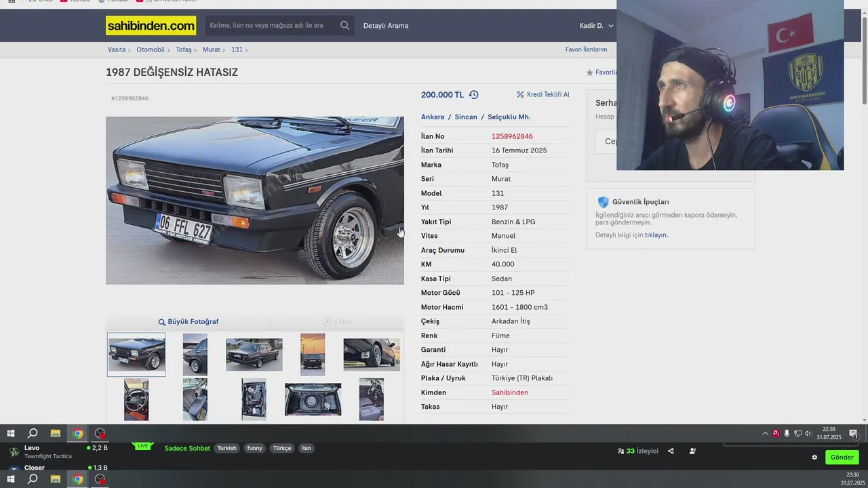This screenshot has height=488, width=868.
Task: Click Kredi Teklifi Al link
Action: [548, 95]
